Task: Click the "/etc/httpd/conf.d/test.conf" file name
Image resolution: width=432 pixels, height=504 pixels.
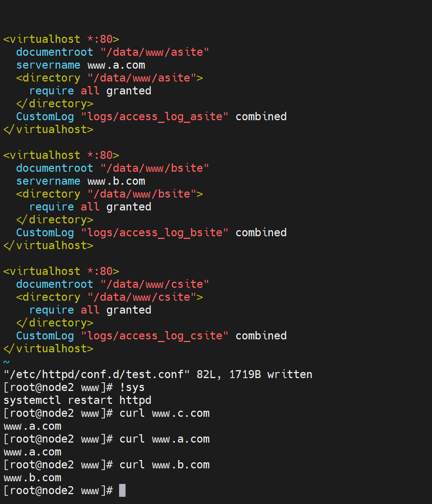Action: tap(96, 374)
